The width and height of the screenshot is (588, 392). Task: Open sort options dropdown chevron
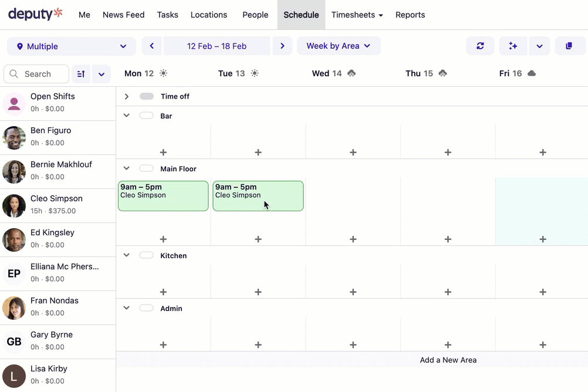102,74
